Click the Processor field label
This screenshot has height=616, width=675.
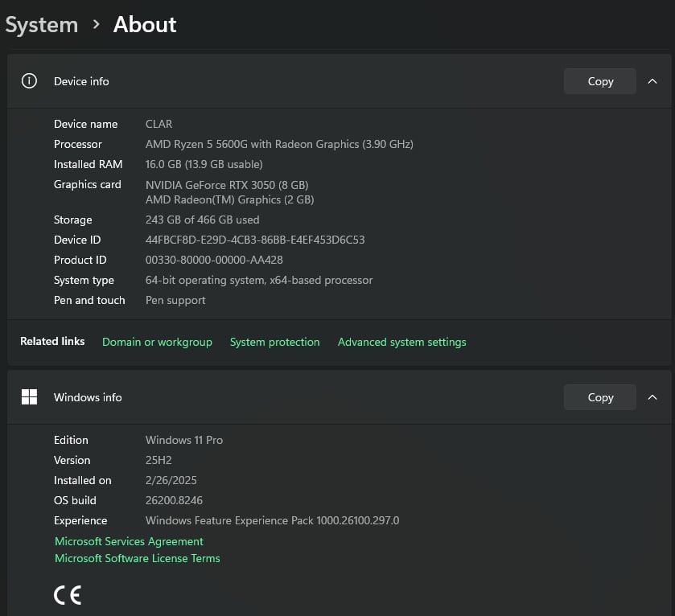pos(78,144)
